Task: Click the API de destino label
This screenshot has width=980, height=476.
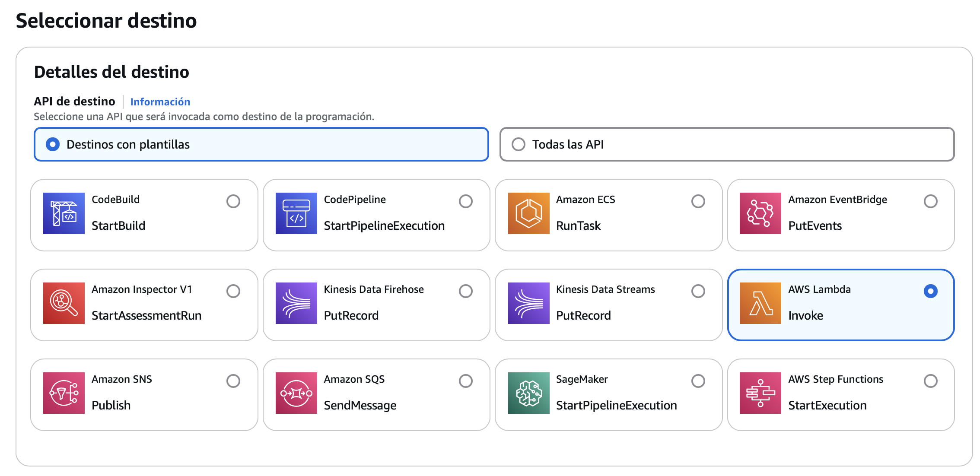Action: [75, 101]
